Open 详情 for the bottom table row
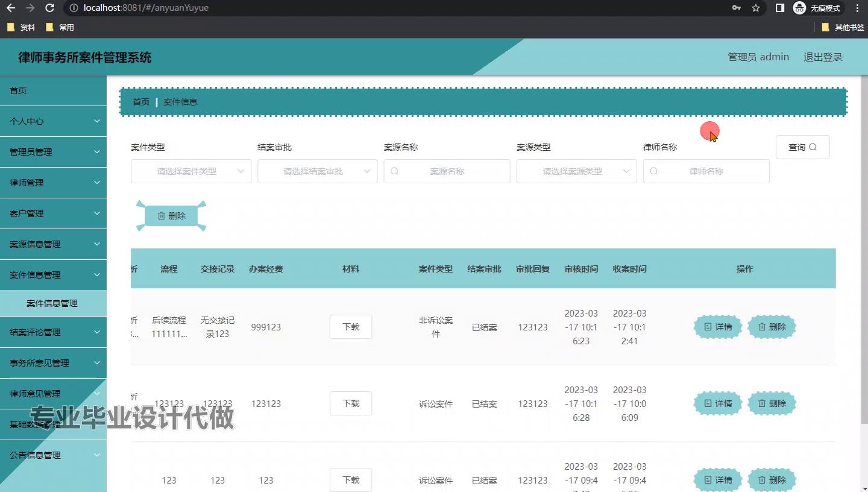The height and width of the screenshot is (492, 868). pos(717,480)
